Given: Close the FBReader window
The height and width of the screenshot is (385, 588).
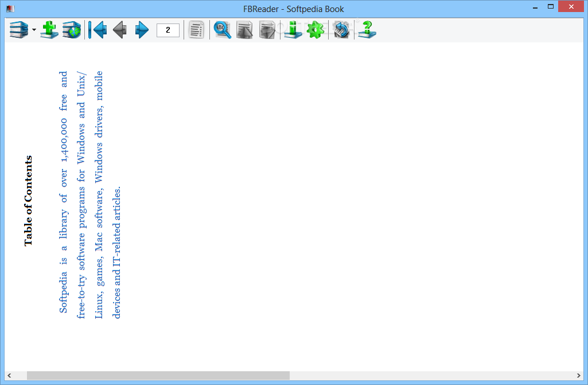Looking at the screenshot, I should point(571,6).
